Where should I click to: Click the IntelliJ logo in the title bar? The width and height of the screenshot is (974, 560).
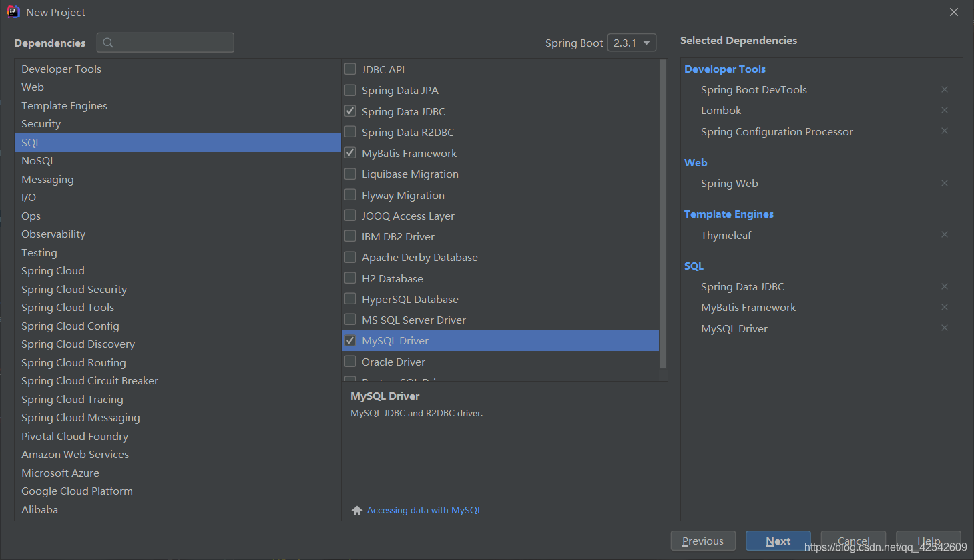click(x=13, y=12)
